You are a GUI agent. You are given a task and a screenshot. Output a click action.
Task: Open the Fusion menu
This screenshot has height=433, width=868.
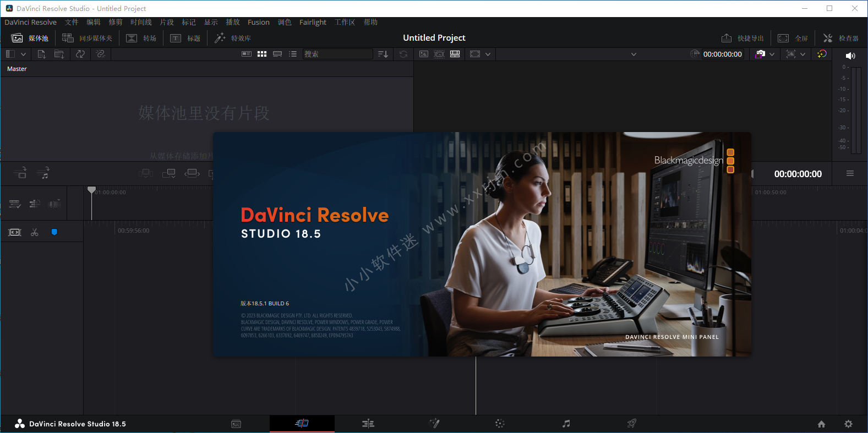[258, 23]
